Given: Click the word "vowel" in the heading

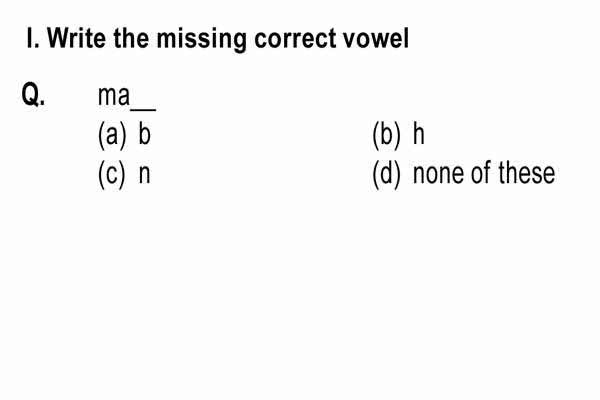Looking at the screenshot, I should pyautogui.click(x=376, y=38).
